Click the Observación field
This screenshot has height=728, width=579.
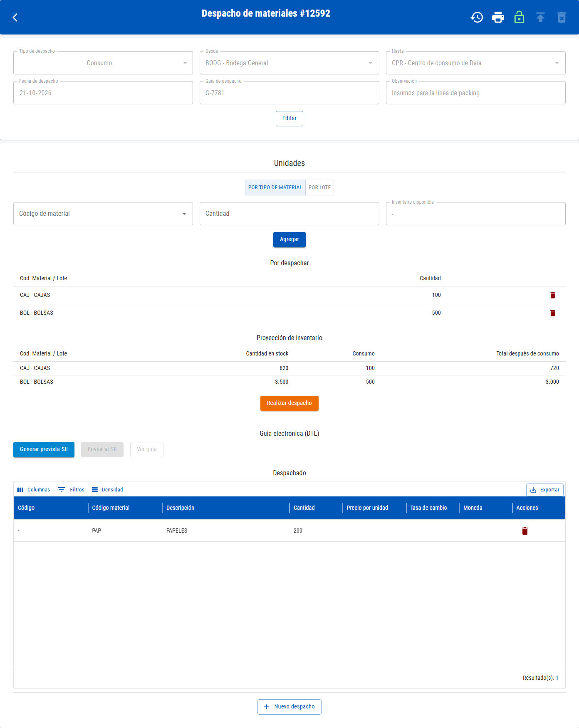[x=476, y=93]
